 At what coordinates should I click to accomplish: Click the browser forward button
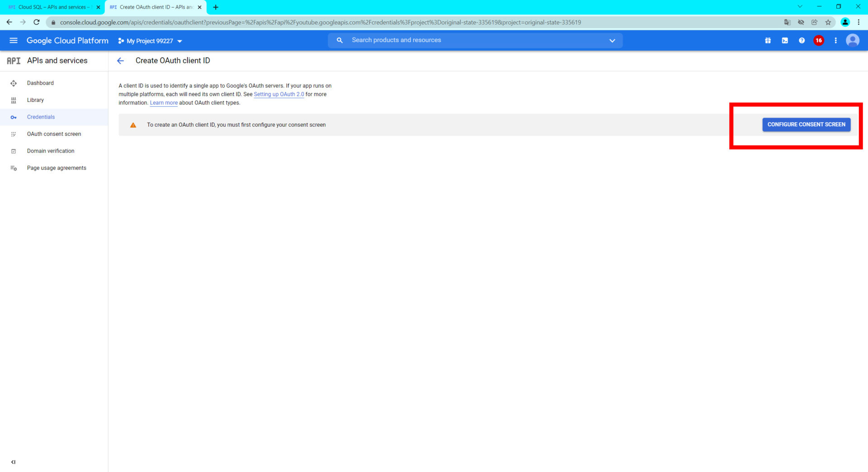click(x=23, y=22)
